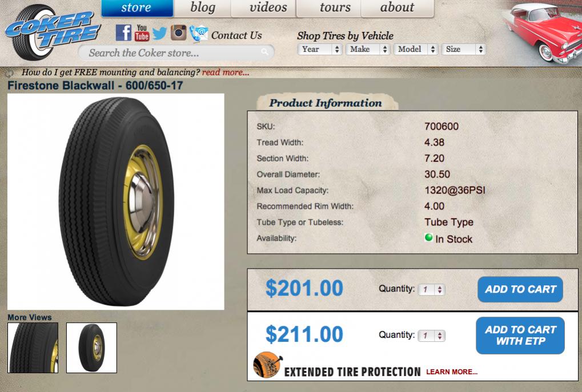The width and height of the screenshot is (582, 392).
Task: Click the search magnifier icon
Action: [x=264, y=52]
